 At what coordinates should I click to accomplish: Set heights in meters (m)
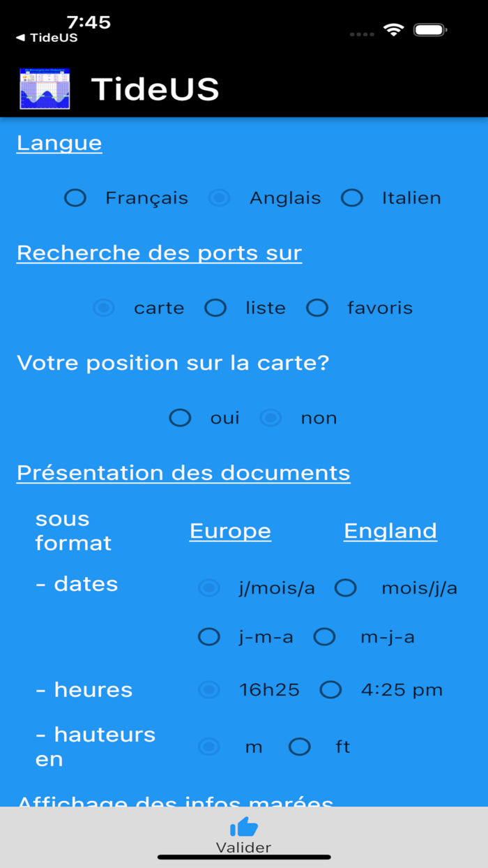pyautogui.click(x=209, y=747)
